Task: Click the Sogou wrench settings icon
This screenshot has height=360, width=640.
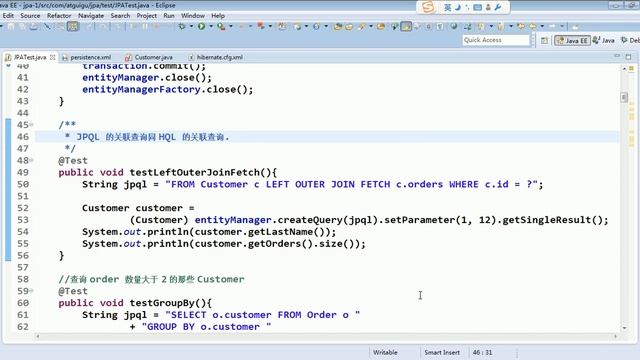Action: click(x=498, y=7)
